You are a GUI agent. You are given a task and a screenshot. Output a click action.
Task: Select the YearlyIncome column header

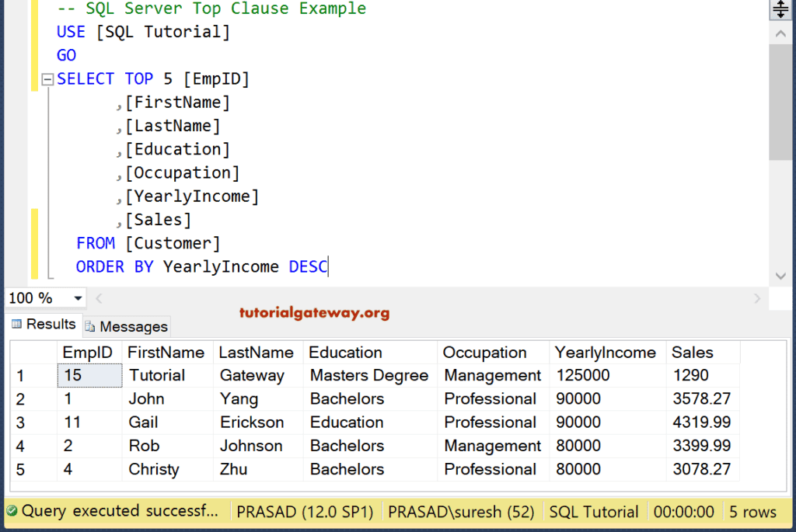coord(606,353)
